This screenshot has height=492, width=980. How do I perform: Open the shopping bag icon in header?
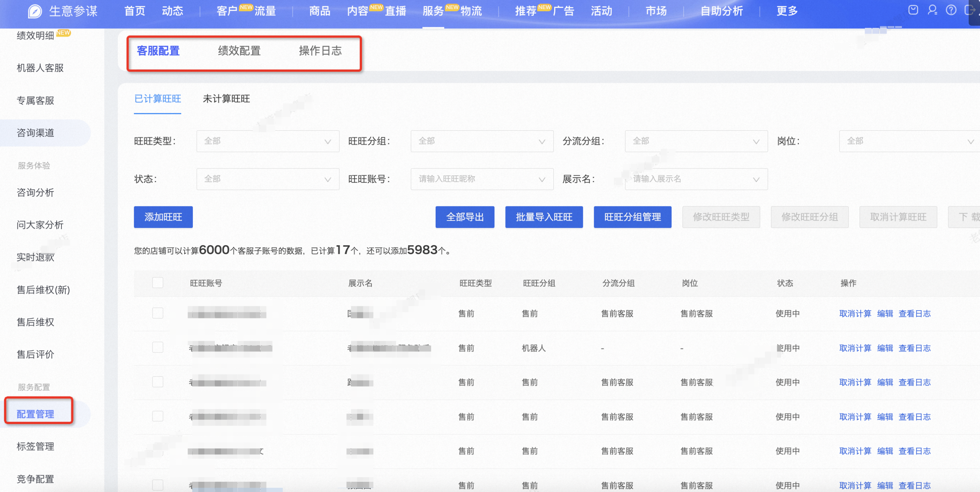tap(913, 10)
